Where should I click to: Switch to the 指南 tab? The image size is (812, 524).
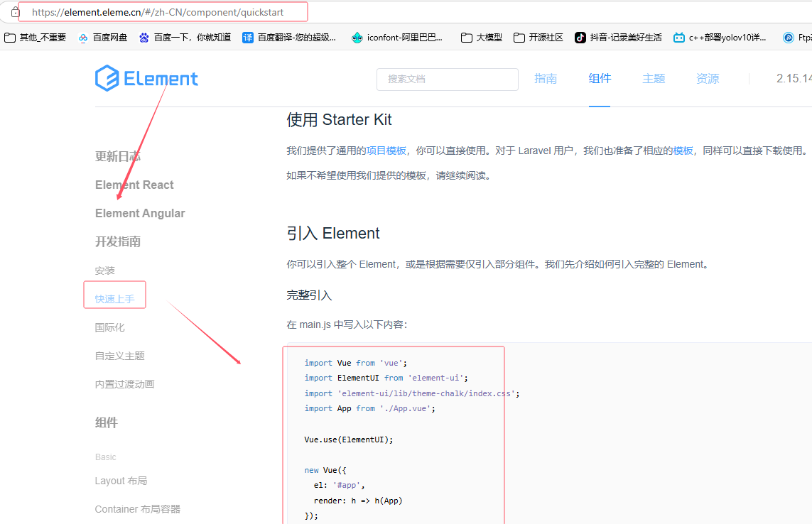tap(546, 79)
